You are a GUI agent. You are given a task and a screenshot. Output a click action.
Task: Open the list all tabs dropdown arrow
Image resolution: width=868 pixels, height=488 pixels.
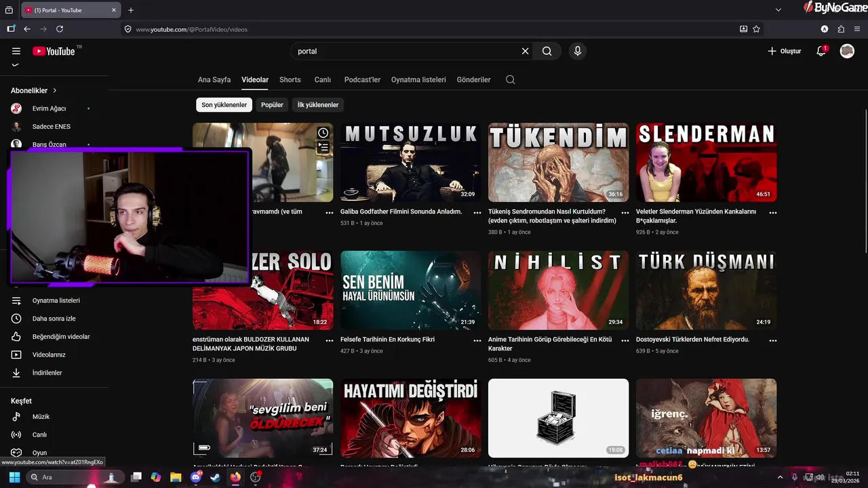(779, 10)
